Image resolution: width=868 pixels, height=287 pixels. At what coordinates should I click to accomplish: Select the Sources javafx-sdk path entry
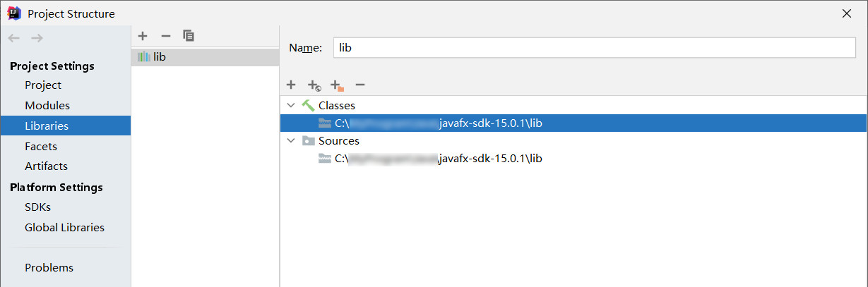(438, 159)
